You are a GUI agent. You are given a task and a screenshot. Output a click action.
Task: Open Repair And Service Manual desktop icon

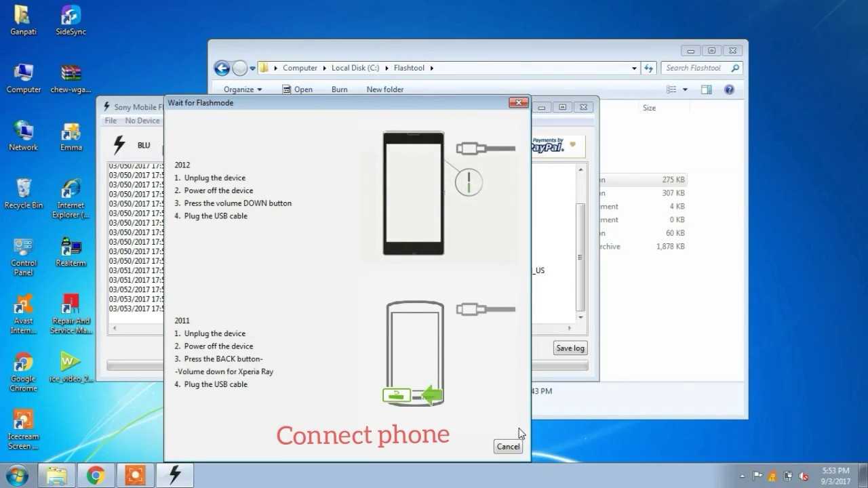point(71,314)
